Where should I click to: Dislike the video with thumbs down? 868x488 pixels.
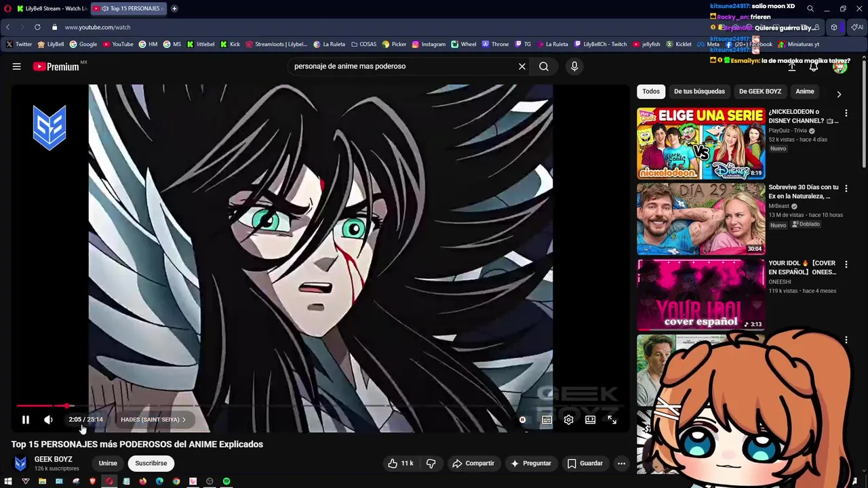pos(431,463)
